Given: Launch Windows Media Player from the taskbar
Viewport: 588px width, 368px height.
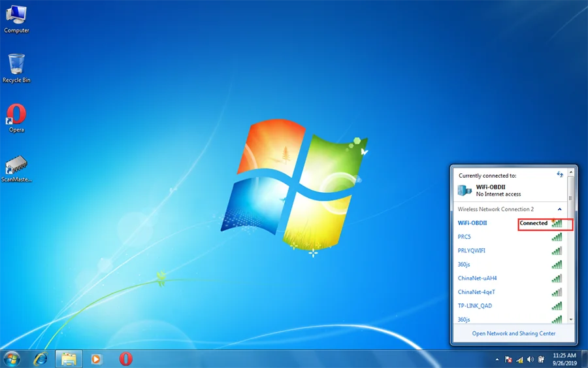Looking at the screenshot, I should pos(96,359).
